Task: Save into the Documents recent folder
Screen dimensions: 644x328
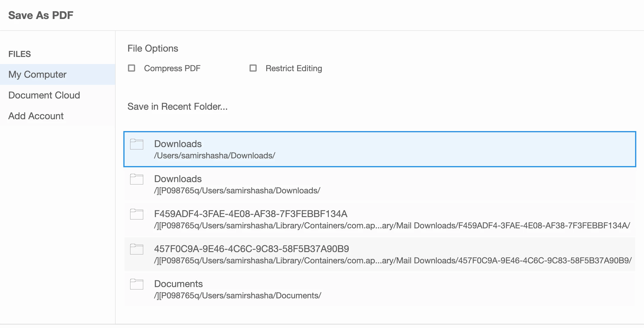Action: coord(380,289)
